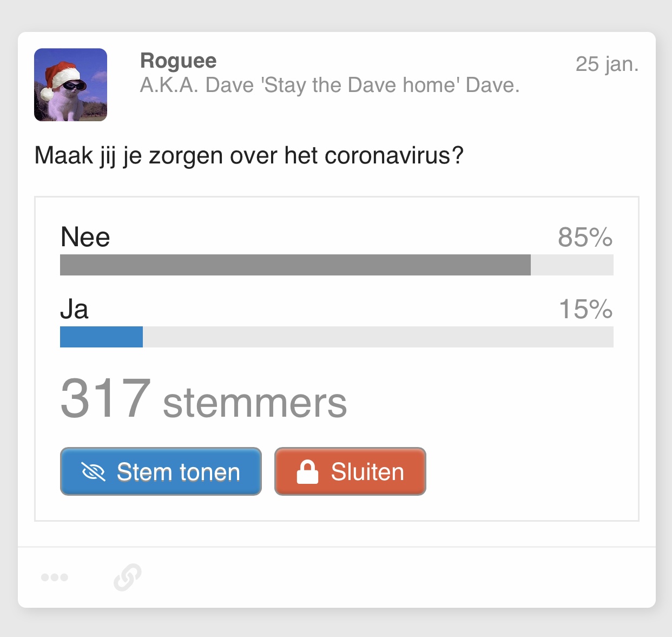Click the blue Ja result bar
This screenshot has height=637, width=672.
[101, 337]
